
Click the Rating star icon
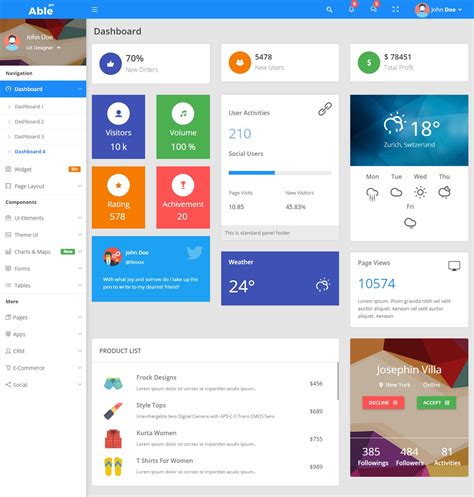tap(118, 185)
